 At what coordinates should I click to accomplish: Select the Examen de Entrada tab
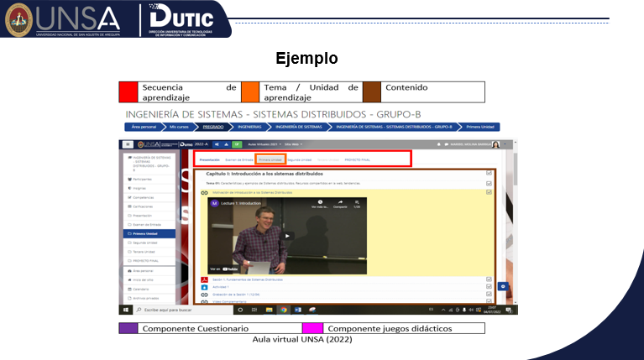[x=239, y=159]
